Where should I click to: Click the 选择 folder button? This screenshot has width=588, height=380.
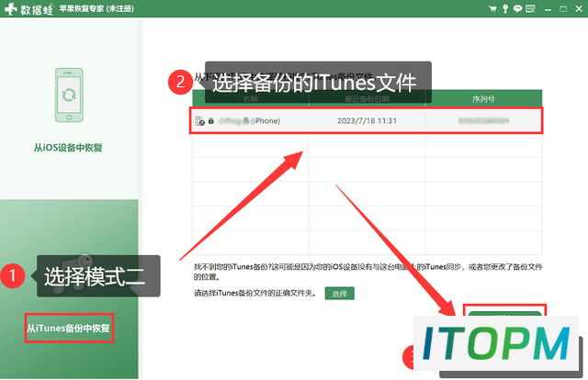tap(339, 294)
